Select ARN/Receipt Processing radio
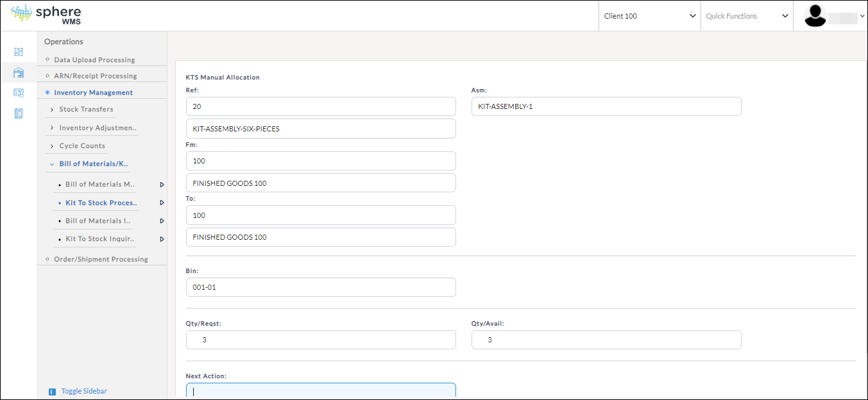868x400 pixels. click(x=47, y=76)
